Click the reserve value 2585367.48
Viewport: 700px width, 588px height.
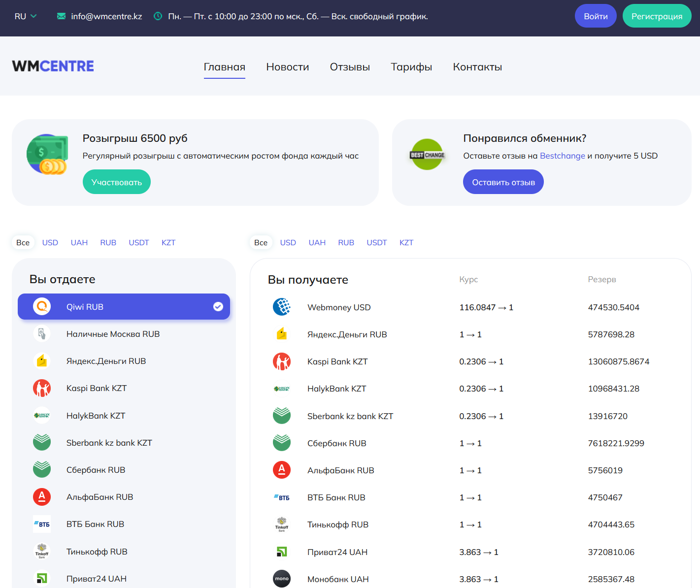click(x=611, y=579)
